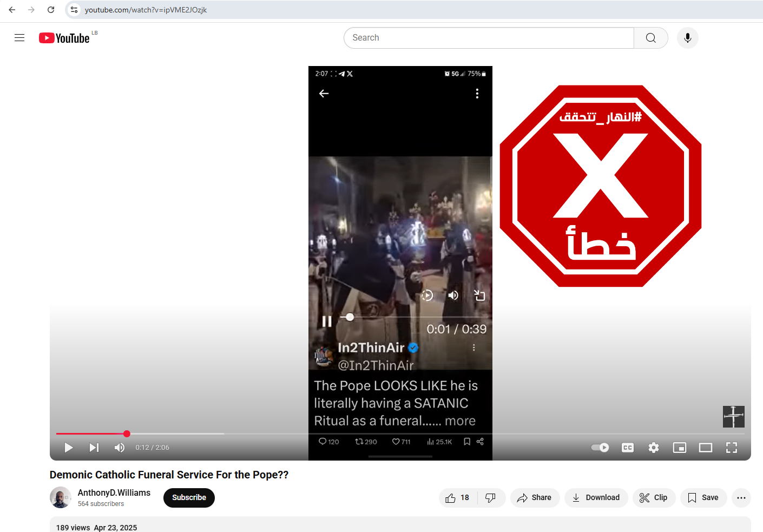Dislike the video with thumbs down
The image size is (763, 532).
[x=491, y=498]
